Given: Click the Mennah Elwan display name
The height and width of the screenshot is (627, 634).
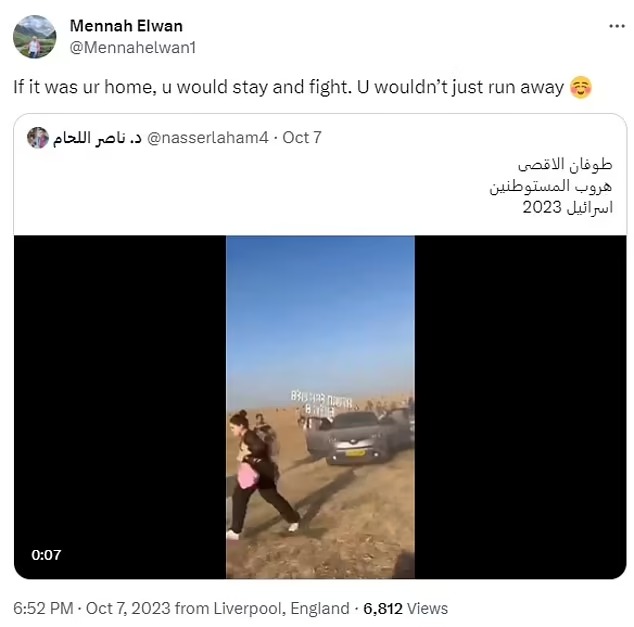Looking at the screenshot, I should click(126, 26).
